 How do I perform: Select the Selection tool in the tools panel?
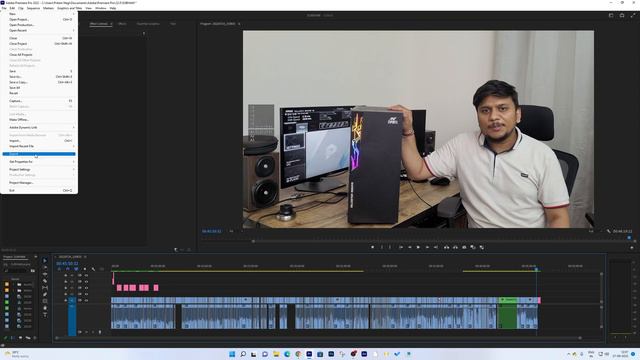pos(45,260)
